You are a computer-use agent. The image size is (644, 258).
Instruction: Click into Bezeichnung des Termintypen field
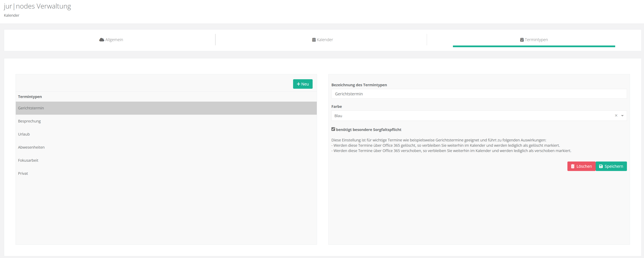(479, 94)
